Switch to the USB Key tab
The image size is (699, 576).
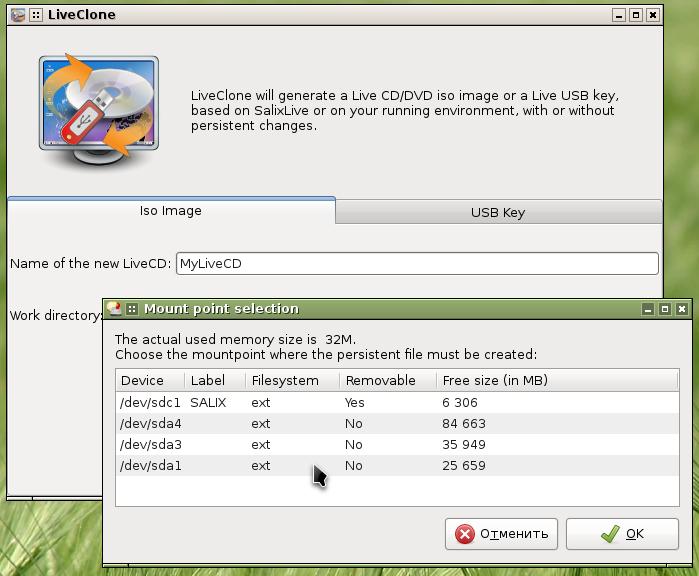point(498,212)
